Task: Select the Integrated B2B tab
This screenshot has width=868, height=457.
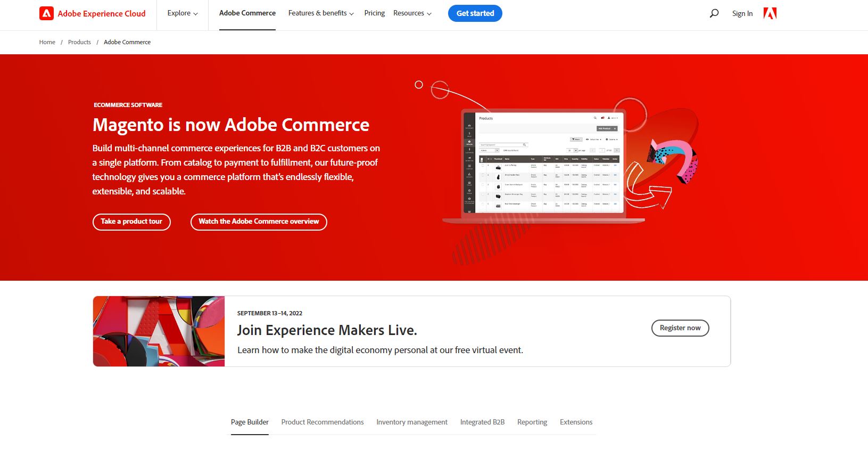Action: pyautogui.click(x=482, y=422)
